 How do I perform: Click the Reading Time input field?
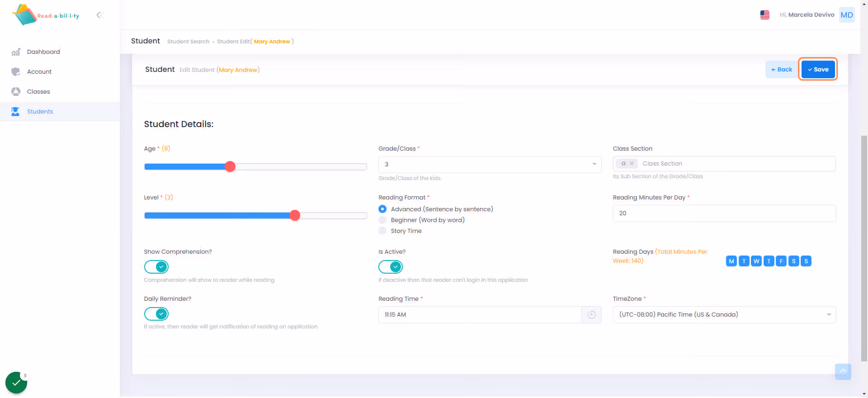(x=480, y=315)
